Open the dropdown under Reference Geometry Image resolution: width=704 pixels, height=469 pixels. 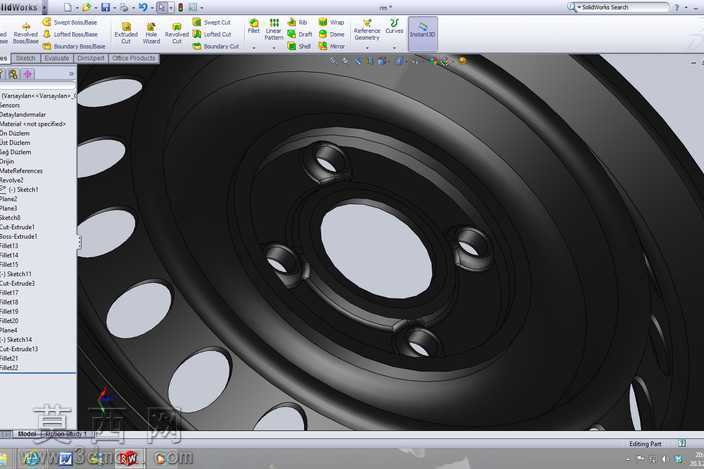pos(367,48)
